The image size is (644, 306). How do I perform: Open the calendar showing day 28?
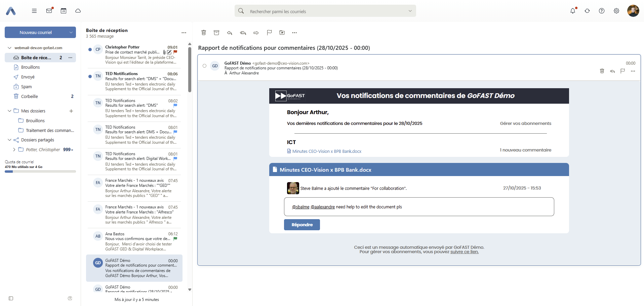[64, 11]
